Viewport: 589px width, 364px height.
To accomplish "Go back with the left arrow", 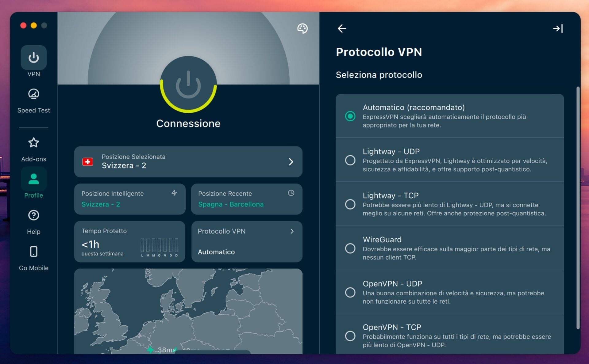I will click(342, 28).
